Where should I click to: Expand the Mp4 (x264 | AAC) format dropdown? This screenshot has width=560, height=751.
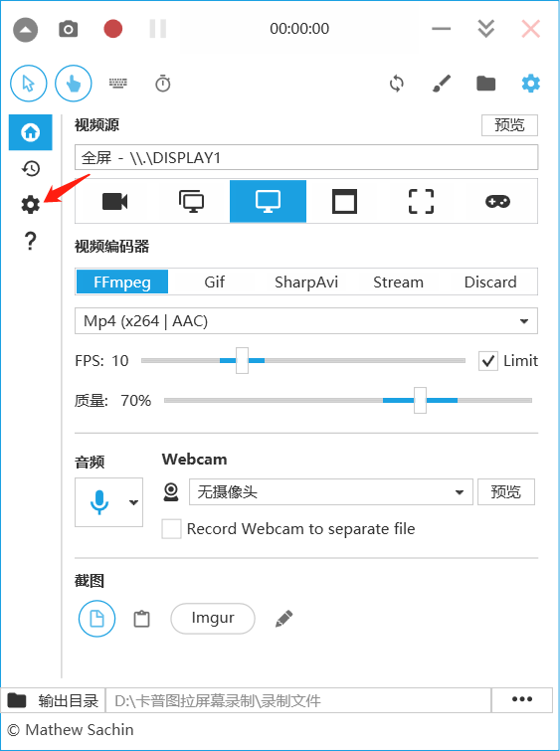click(306, 321)
